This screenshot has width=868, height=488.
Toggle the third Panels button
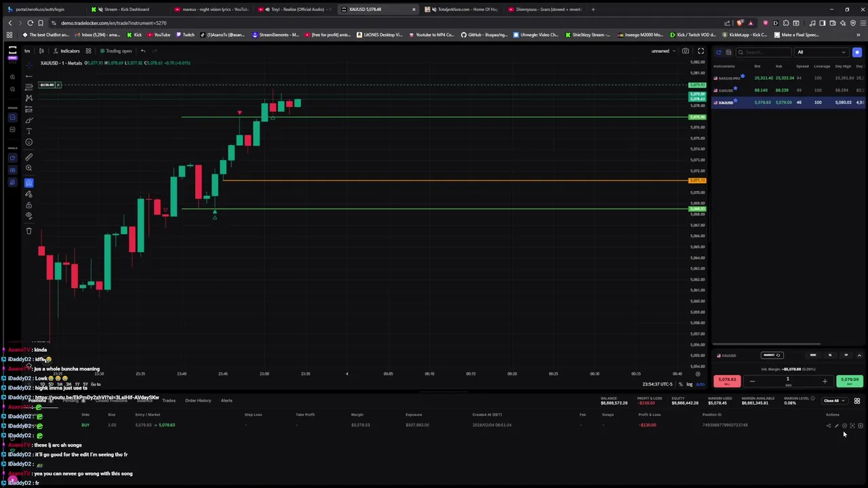coord(12,182)
